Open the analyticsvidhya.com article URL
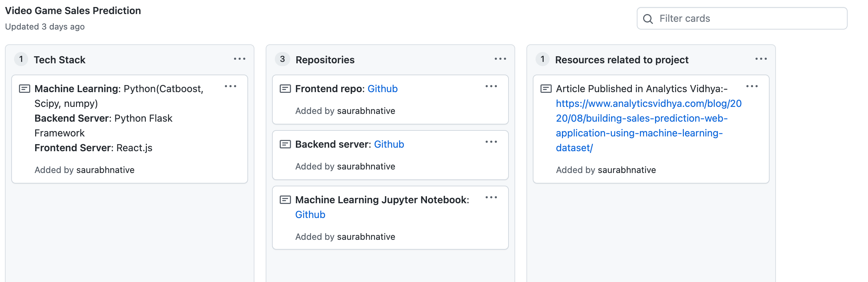 pos(649,126)
